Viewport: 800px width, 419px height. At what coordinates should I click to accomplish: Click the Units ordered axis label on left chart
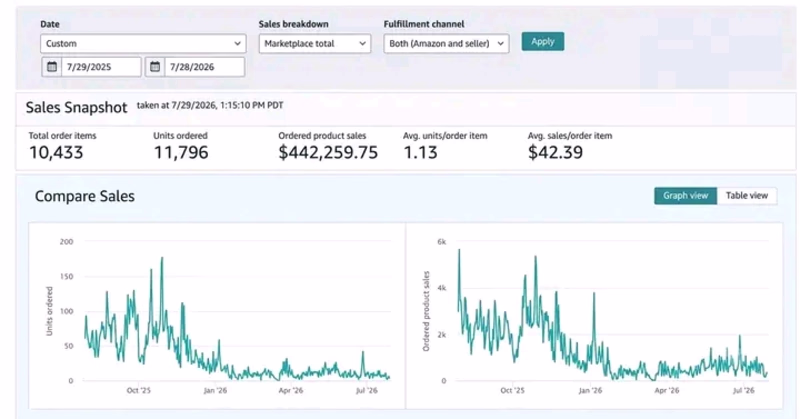(x=49, y=311)
